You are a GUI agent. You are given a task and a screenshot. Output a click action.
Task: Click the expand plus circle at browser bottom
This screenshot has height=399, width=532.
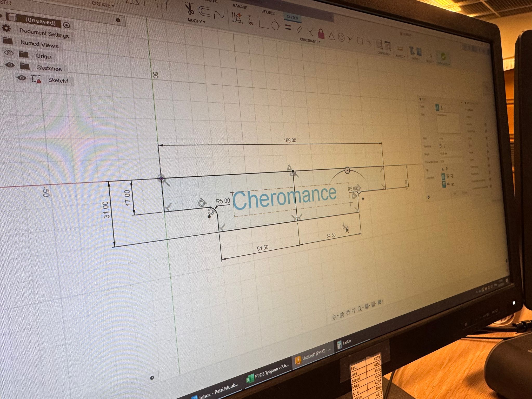click(x=152, y=377)
